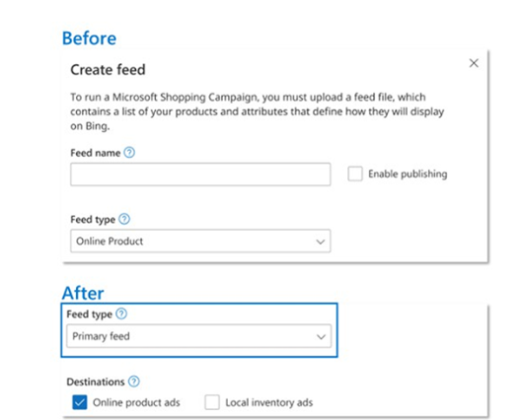Click help icon beside Feed type above Online Product

tap(124, 219)
